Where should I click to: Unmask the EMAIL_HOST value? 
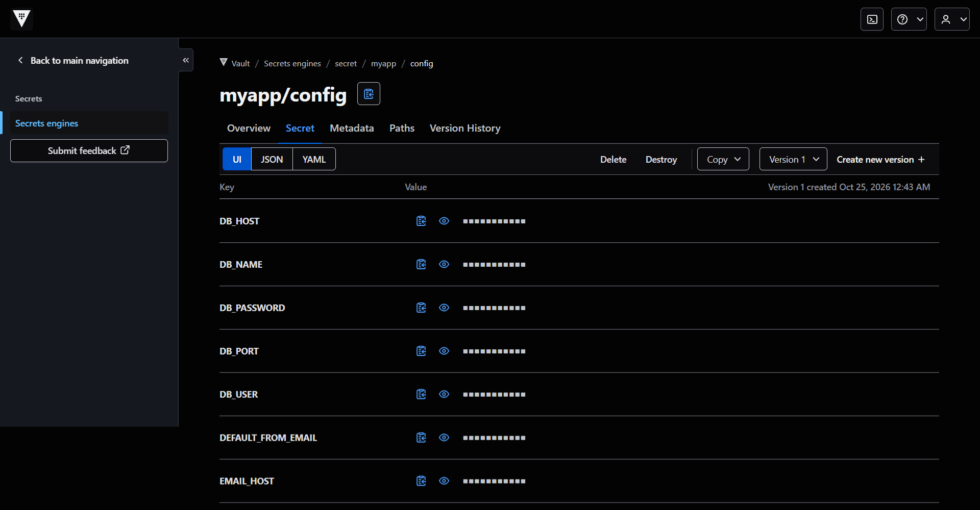444,481
